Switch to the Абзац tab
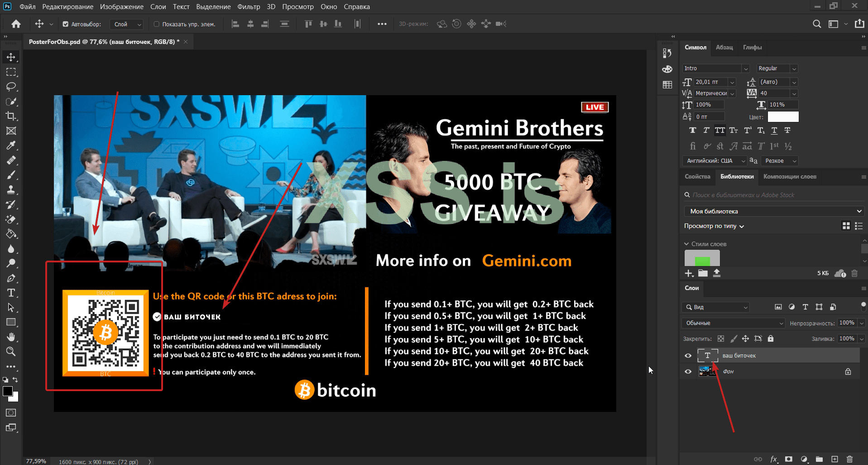The height and width of the screenshot is (465, 868). point(724,47)
